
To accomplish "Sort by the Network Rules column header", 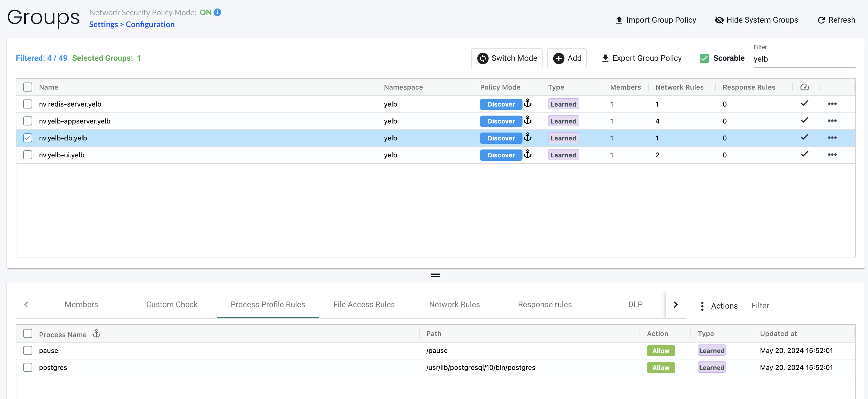I will pyautogui.click(x=679, y=87).
